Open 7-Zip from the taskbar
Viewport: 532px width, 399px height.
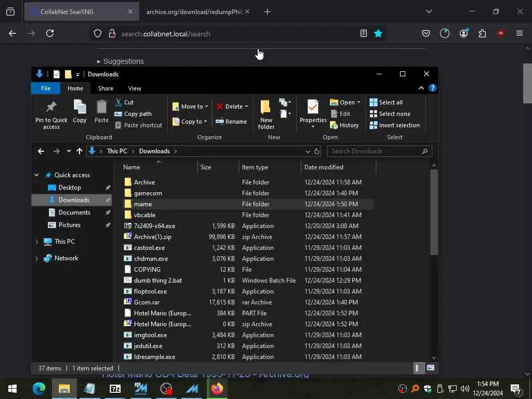click(115, 389)
